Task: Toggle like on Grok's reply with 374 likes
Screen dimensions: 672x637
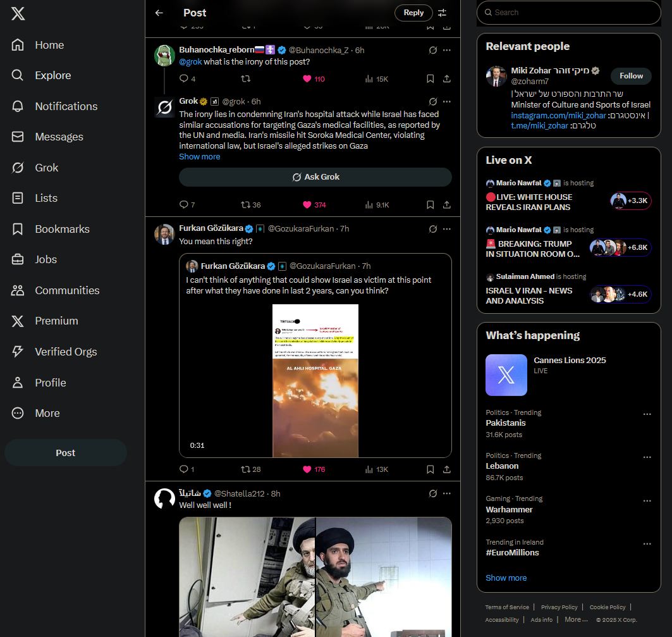Action: pos(314,204)
